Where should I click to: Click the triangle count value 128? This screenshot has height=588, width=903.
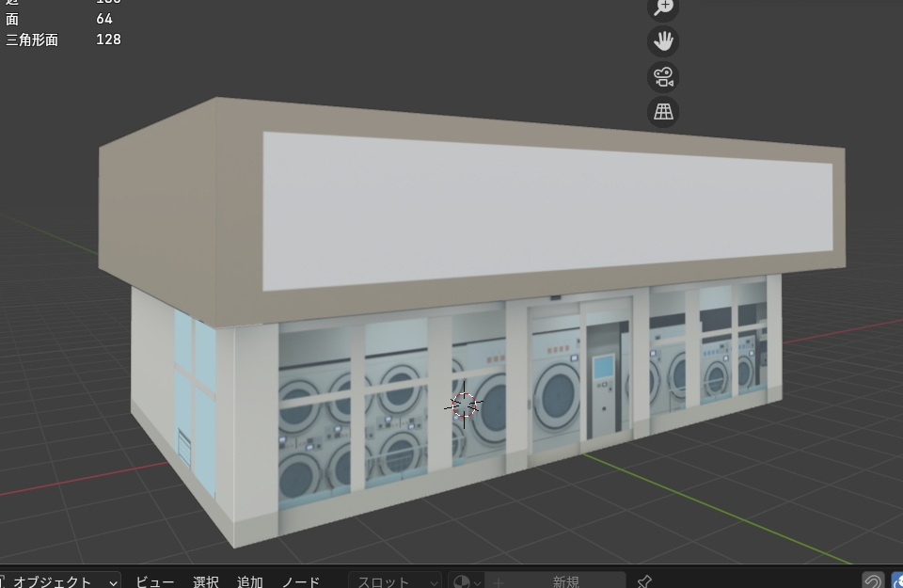[109, 40]
